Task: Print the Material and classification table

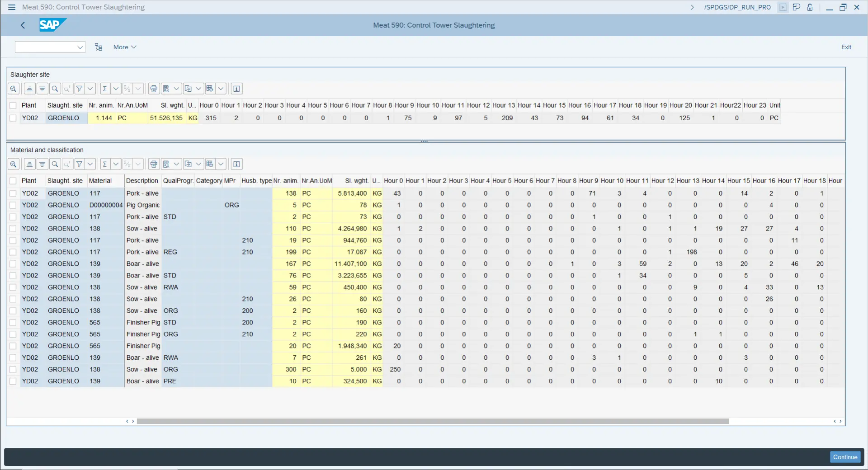Action: pyautogui.click(x=154, y=164)
